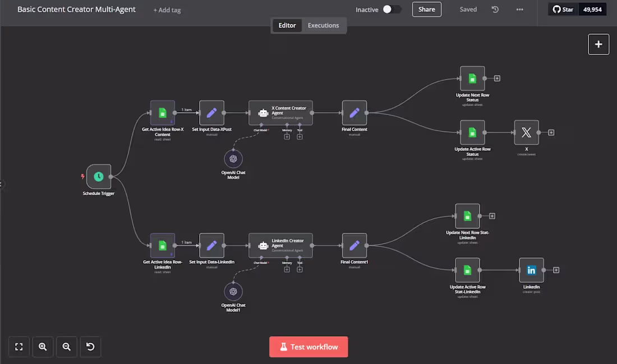Image resolution: width=617 pixels, height=364 pixels.
Task: Select the OpenAI Chat Model node
Action: point(233,159)
